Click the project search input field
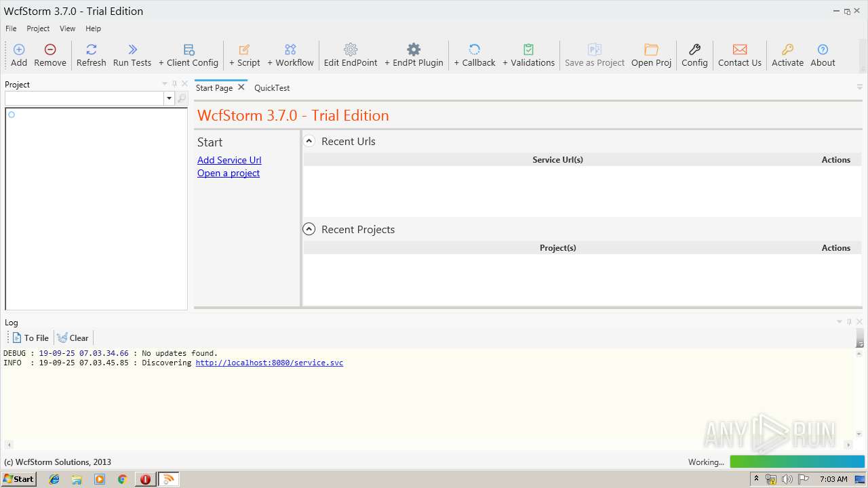The height and width of the screenshot is (488, 868). [x=85, y=99]
